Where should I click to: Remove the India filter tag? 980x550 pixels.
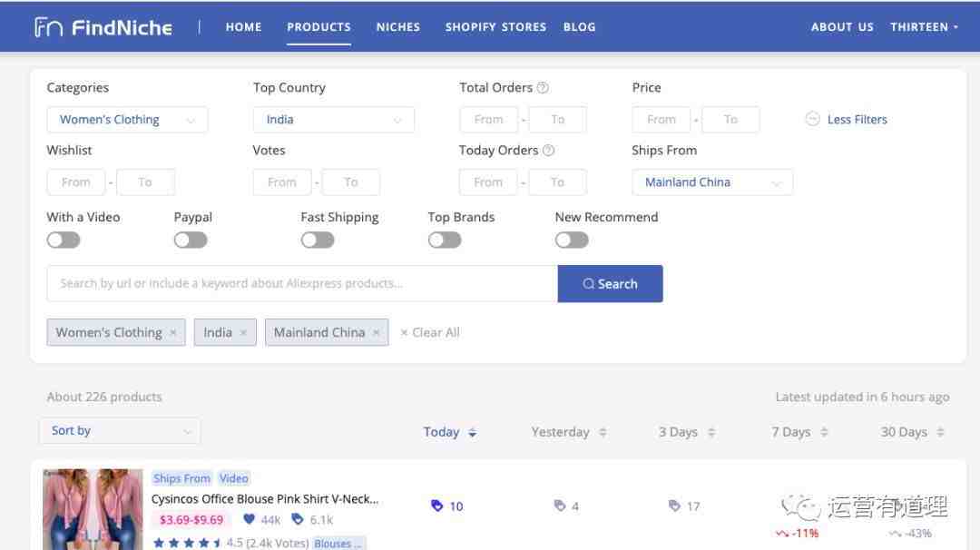click(243, 332)
